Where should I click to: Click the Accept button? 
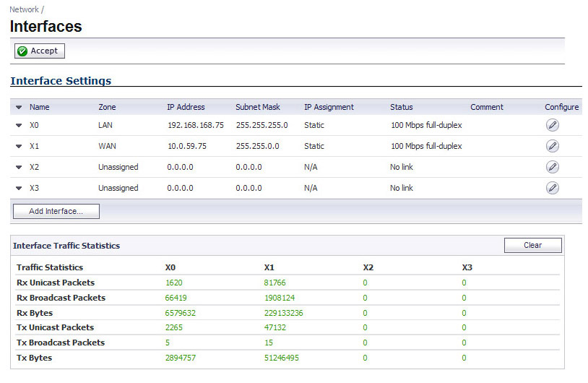point(40,51)
